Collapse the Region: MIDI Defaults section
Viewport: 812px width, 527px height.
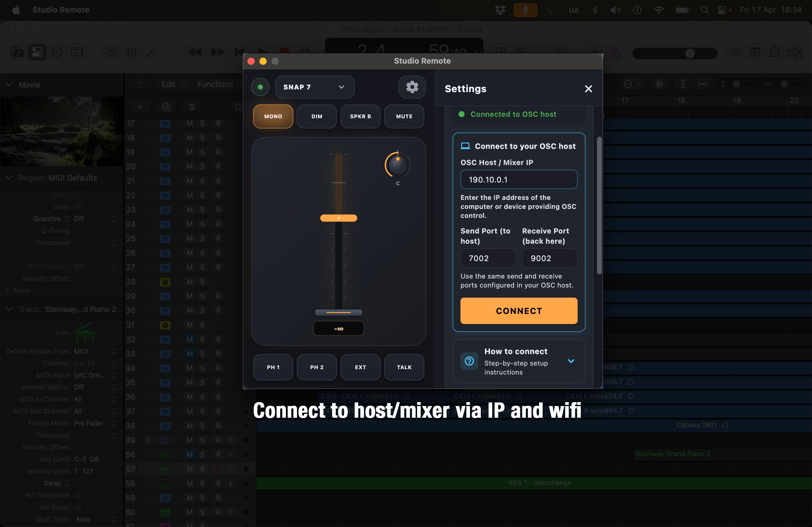click(x=9, y=178)
